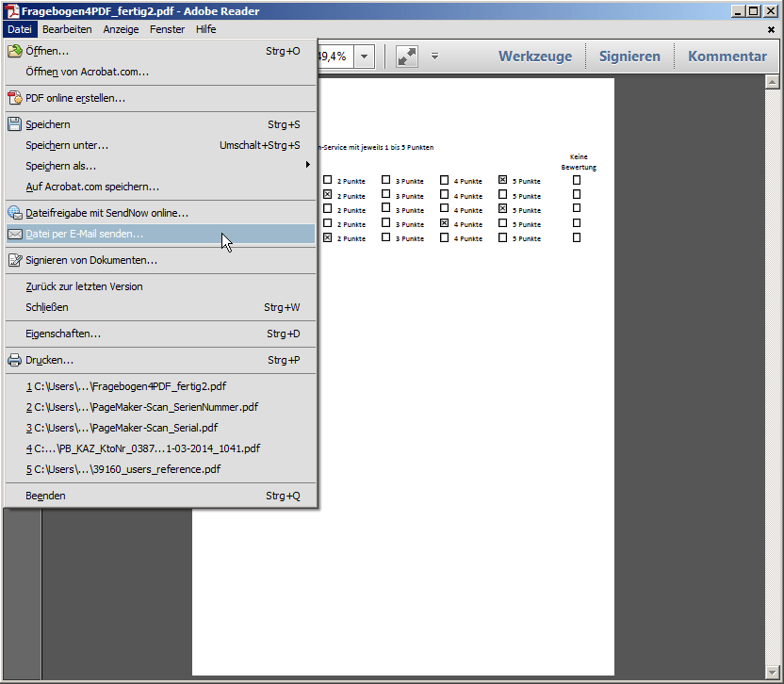
Task: Open the Hilfe menu
Action: coord(206,29)
